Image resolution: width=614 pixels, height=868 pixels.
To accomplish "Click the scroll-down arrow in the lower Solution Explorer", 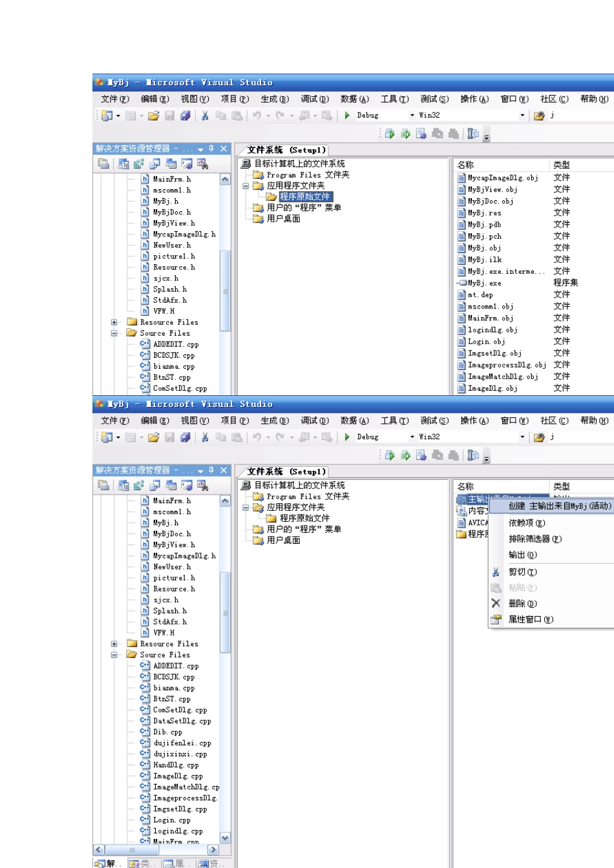I will pos(225,838).
